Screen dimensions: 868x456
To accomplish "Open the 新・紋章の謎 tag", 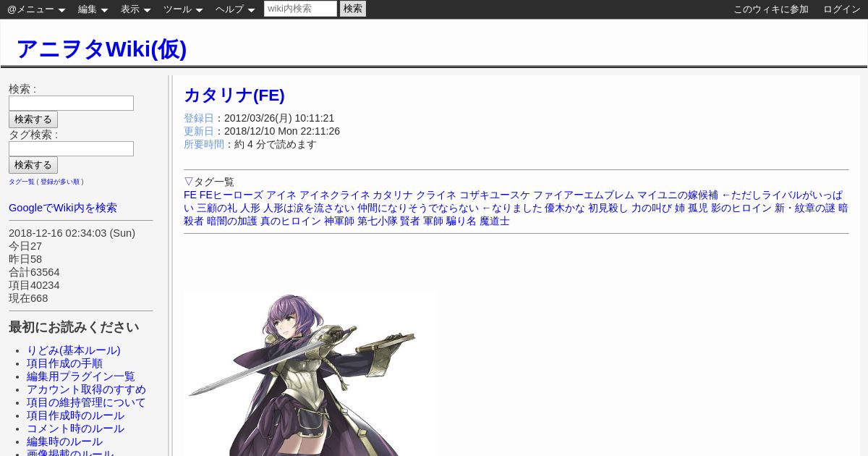I will coord(805,208).
